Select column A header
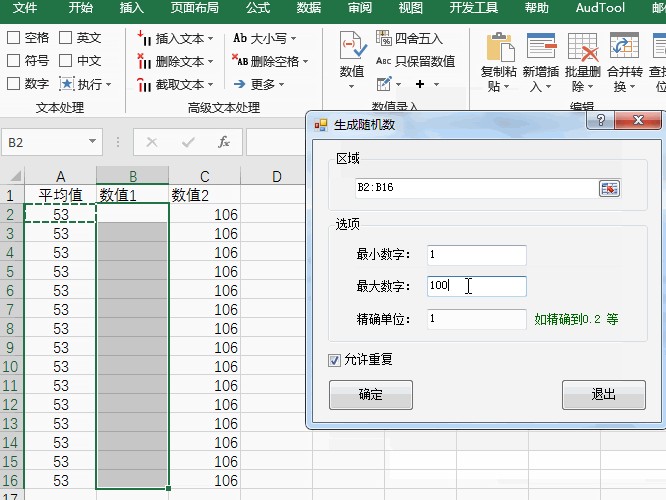The height and width of the screenshot is (500, 666). (x=60, y=176)
